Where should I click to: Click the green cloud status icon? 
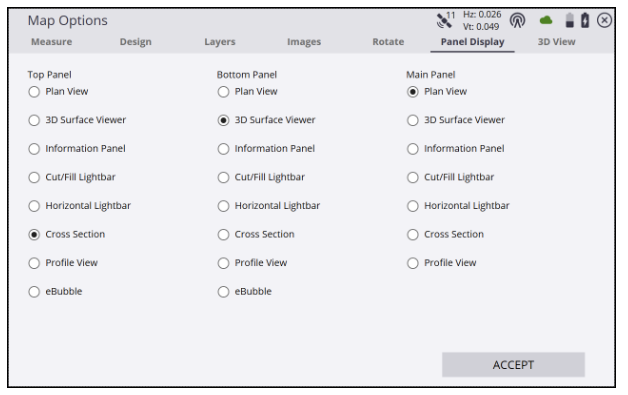tap(546, 20)
